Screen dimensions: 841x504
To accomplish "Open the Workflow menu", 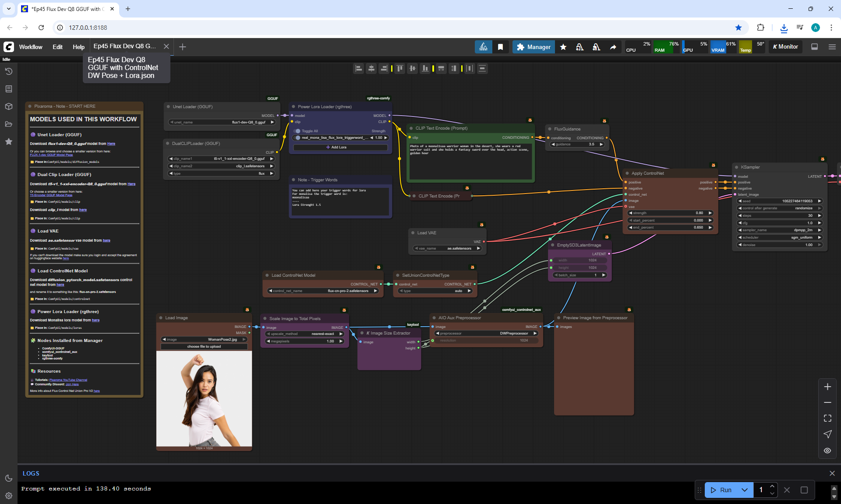I will tap(31, 47).
